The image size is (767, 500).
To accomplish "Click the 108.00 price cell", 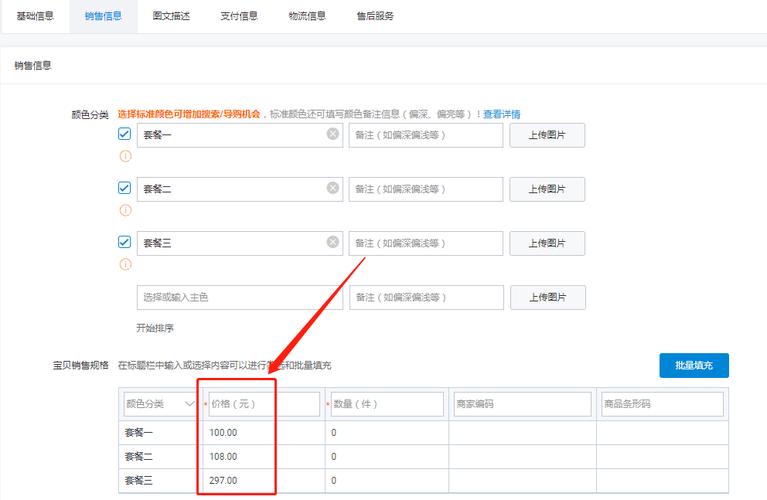I will (x=263, y=456).
